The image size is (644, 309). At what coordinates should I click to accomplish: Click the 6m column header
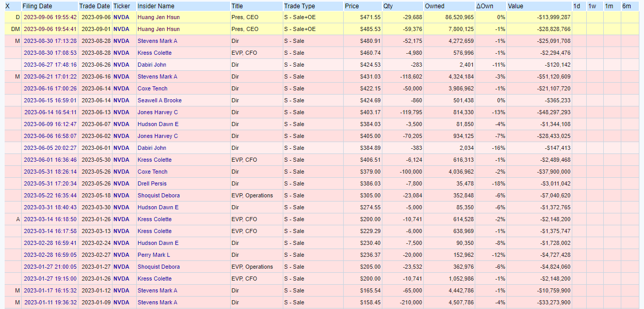(x=626, y=6)
